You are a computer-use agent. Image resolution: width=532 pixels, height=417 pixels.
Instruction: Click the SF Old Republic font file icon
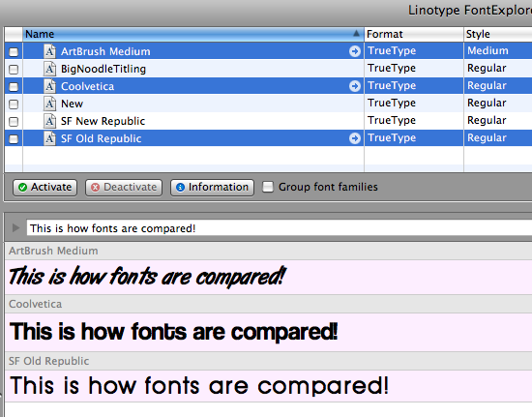(50, 138)
